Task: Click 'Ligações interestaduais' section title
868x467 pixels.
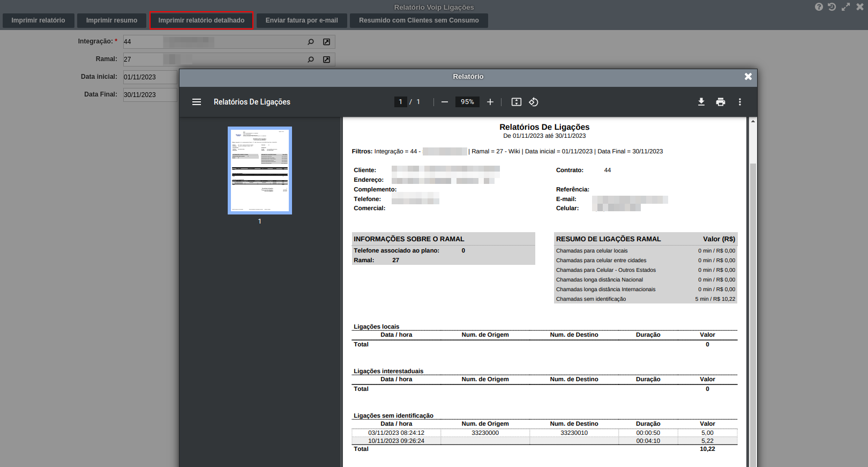Action: click(388, 371)
